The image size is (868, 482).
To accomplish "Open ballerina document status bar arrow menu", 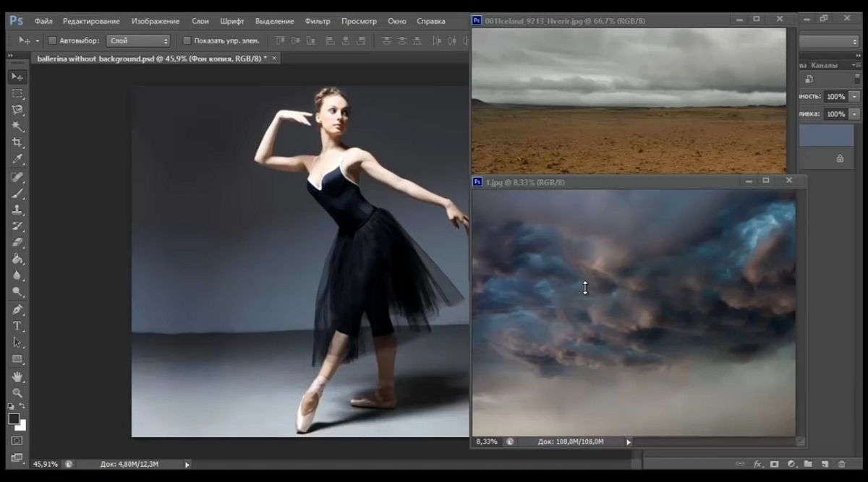I will pos(187,465).
